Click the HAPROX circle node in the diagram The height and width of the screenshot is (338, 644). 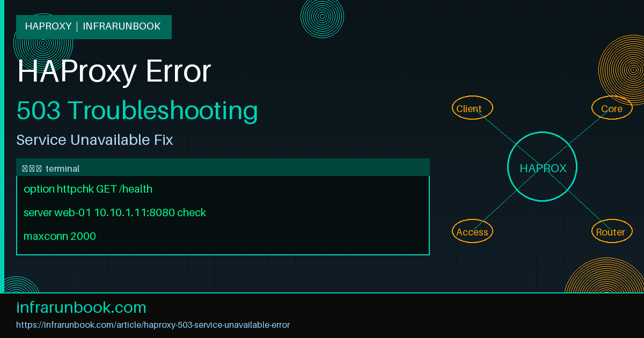(542, 167)
